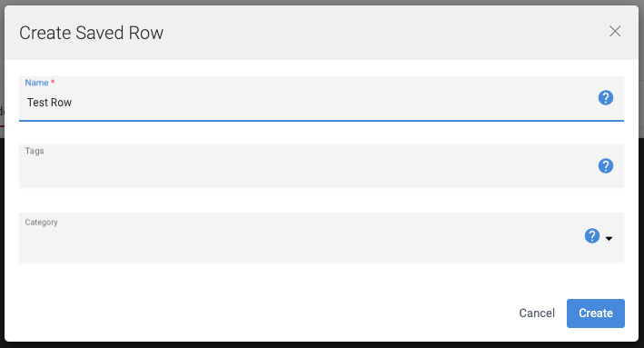Open the help icon in the Name field
Image resolution: width=644 pixels, height=348 pixels.
tap(605, 98)
